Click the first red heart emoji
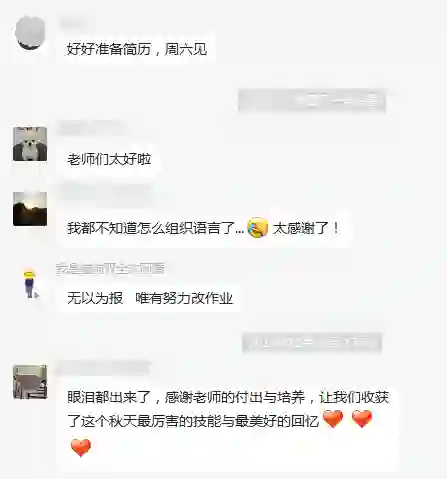 click(333, 419)
